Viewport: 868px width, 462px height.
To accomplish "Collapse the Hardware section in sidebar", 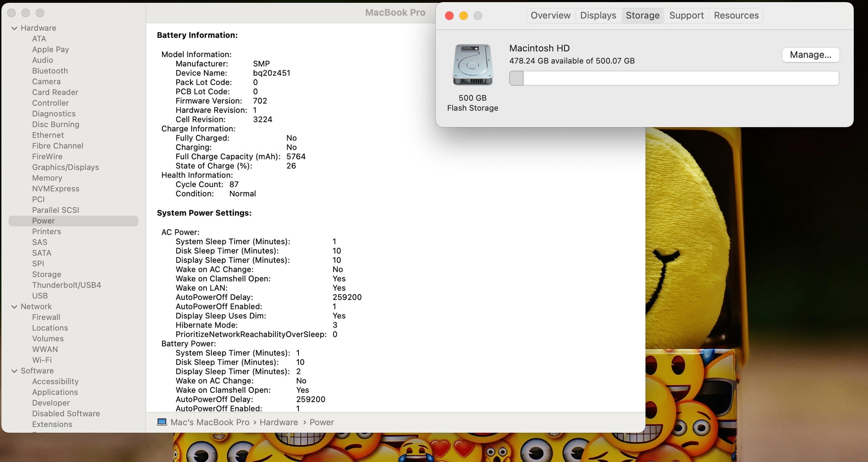I will tap(14, 28).
